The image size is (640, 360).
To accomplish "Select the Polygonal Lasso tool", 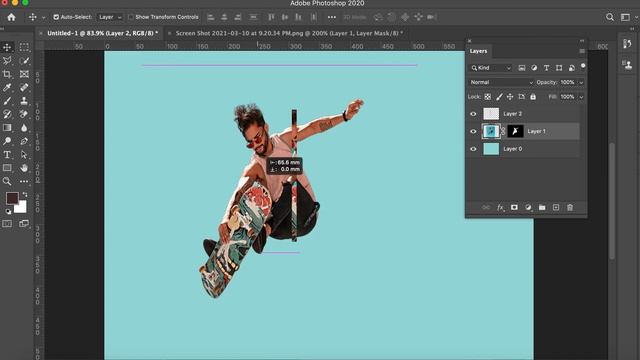I will point(7,61).
